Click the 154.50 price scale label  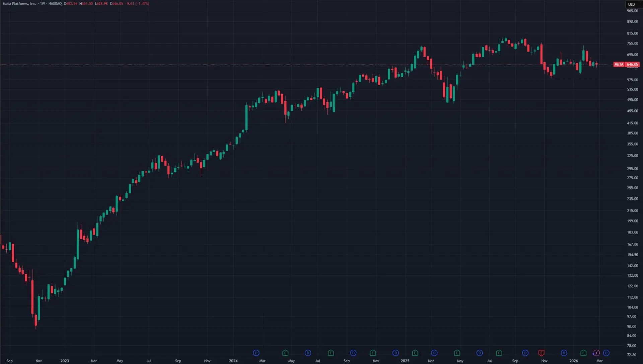(632, 255)
